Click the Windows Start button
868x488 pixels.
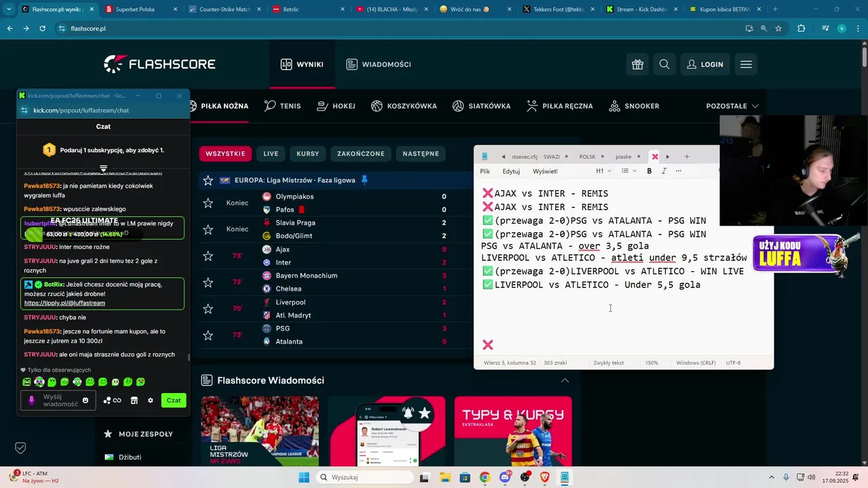click(x=304, y=477)
